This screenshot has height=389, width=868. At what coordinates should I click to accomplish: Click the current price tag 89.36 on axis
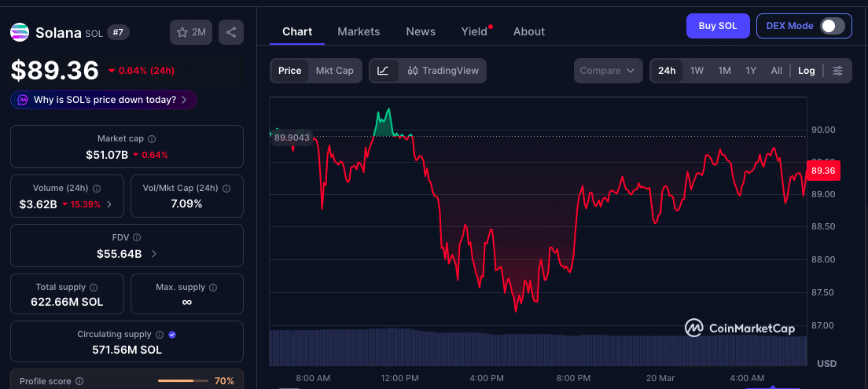[823, 171]
